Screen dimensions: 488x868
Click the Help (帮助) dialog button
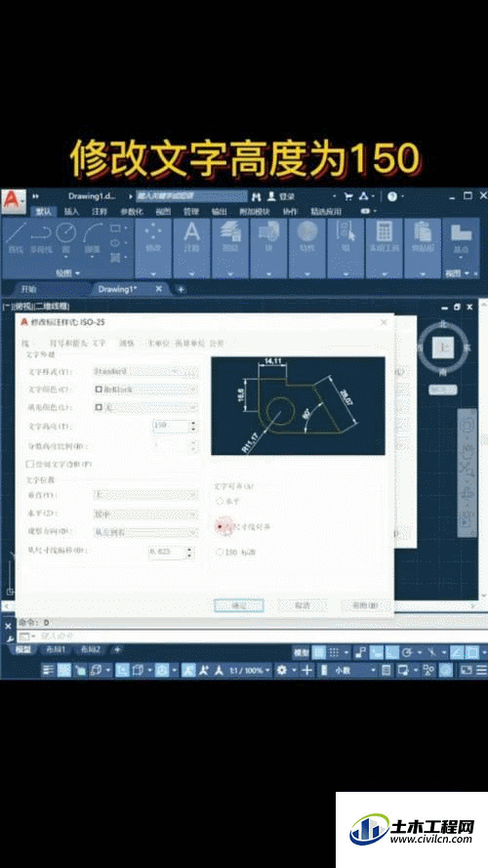click(365, 605)
